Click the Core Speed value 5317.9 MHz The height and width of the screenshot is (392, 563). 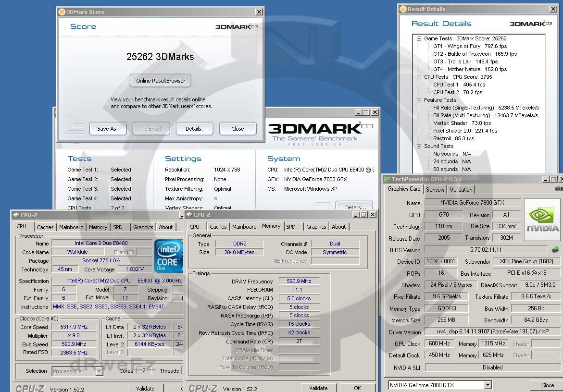pyautogui.click(x=74, y=327)
